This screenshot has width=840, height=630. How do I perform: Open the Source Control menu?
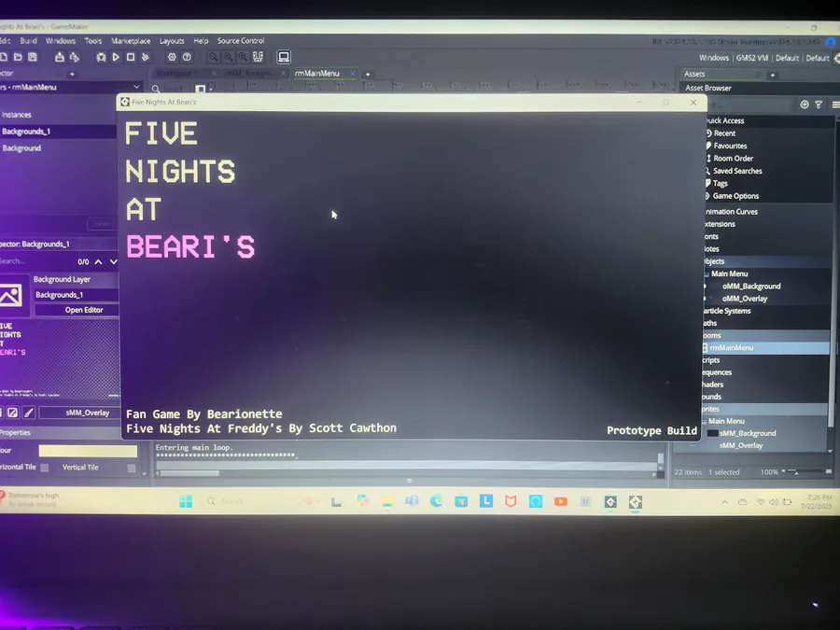(241, 41)
